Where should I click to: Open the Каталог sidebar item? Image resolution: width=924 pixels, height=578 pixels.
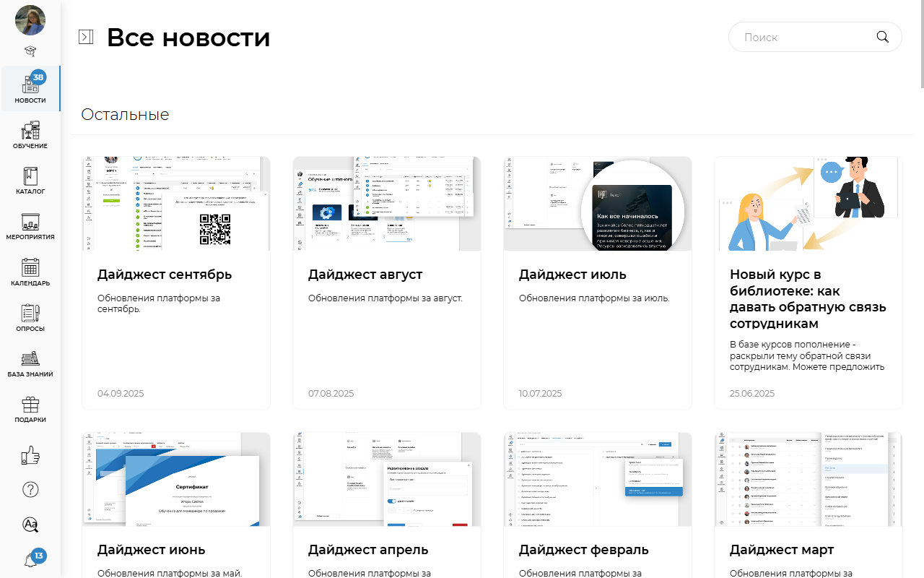pos(30,181)
